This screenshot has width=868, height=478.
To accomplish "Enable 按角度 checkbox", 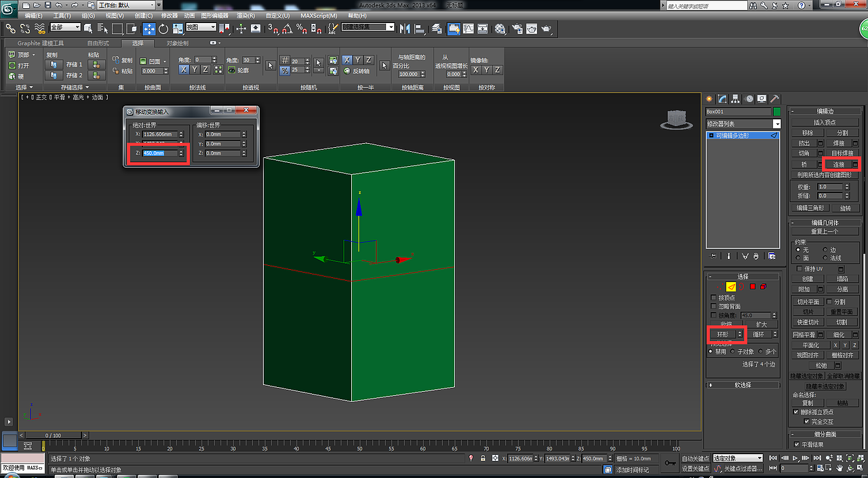I will [x=713, y=315].
